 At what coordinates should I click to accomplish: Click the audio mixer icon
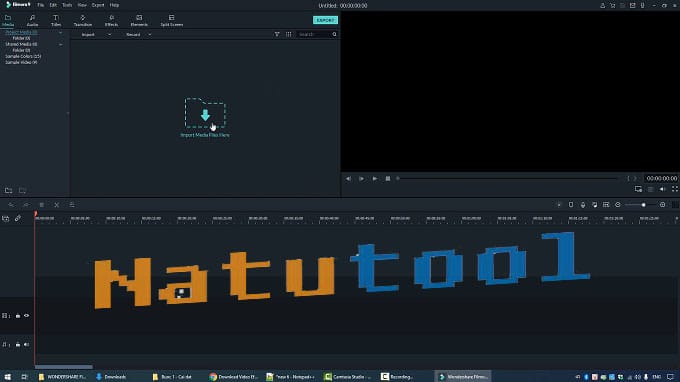point(595,205)
